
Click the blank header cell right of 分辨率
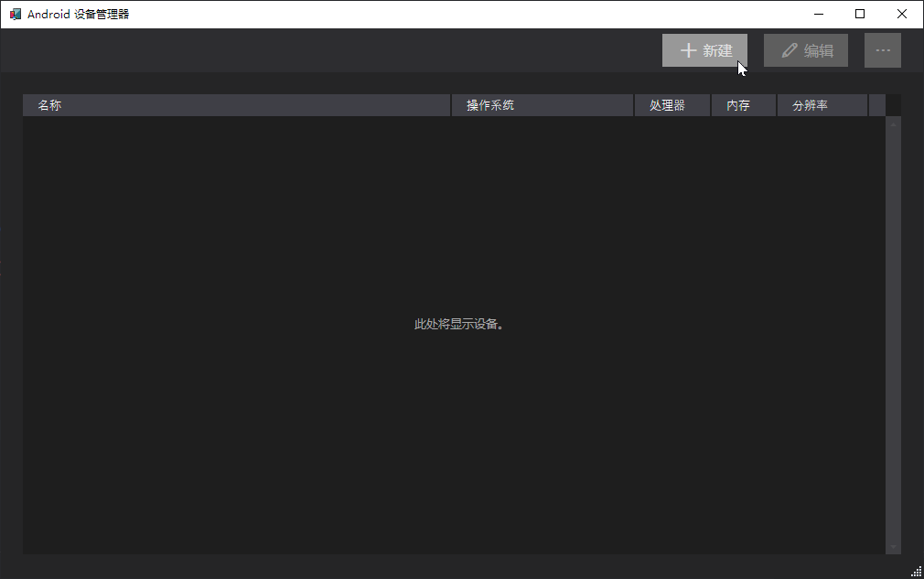coord(876,105)
